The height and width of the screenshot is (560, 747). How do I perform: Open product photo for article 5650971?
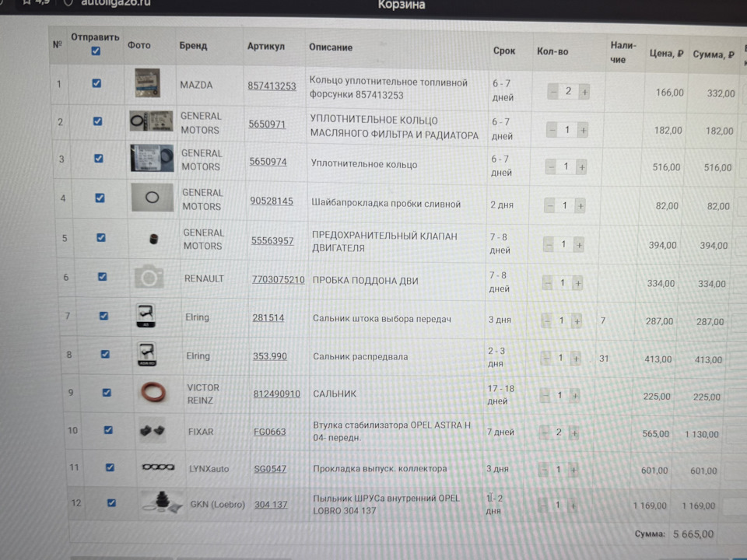[152, 121]
